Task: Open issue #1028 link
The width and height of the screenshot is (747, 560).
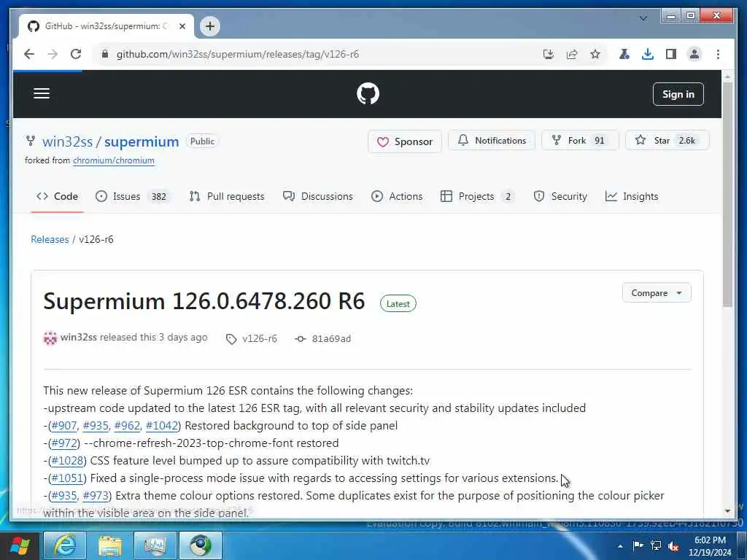Action: (67, 461)
